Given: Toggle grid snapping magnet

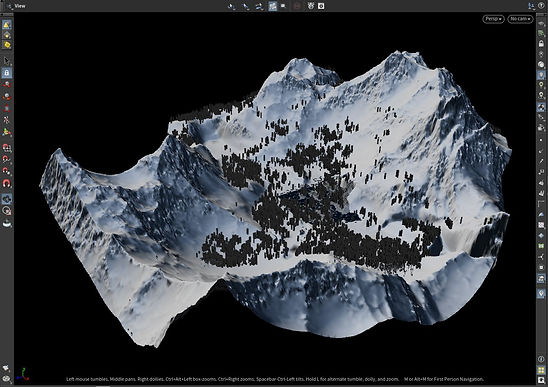Looking at the screenshot, I should tap(7, 148).
